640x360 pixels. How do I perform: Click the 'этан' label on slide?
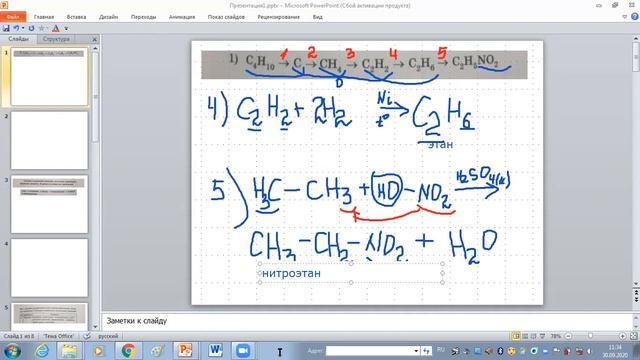pos(440,144)
